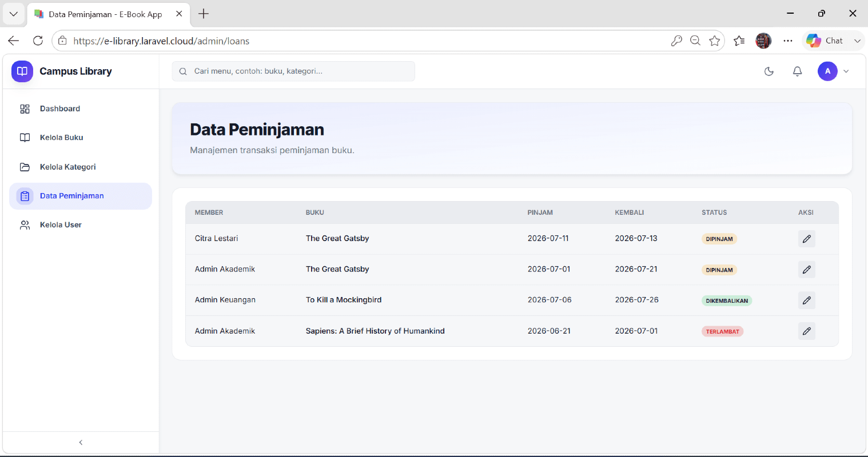Viewport: 868px width, 457px height.
Task: Open the tab actions dropdown
Action: (14, 14)
